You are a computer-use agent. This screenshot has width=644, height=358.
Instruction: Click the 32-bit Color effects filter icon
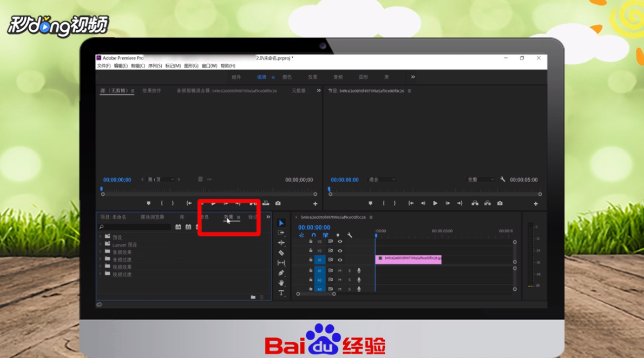click(188, 227)
